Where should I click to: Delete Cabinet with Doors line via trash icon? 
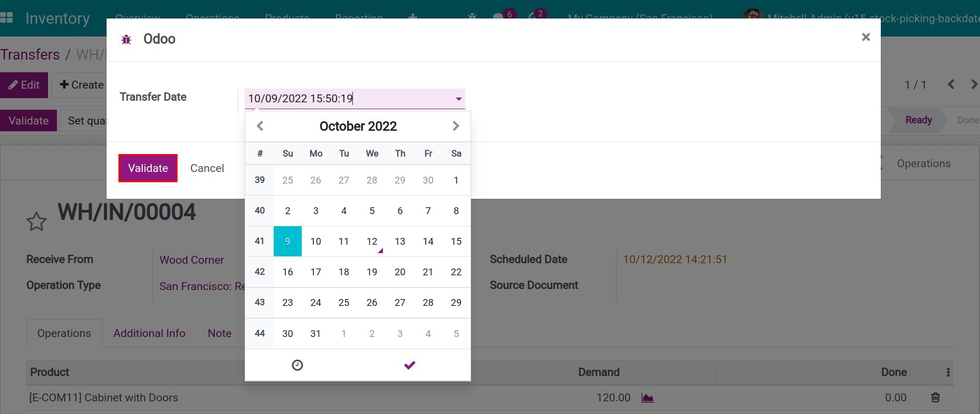click(x=935, y=398)
